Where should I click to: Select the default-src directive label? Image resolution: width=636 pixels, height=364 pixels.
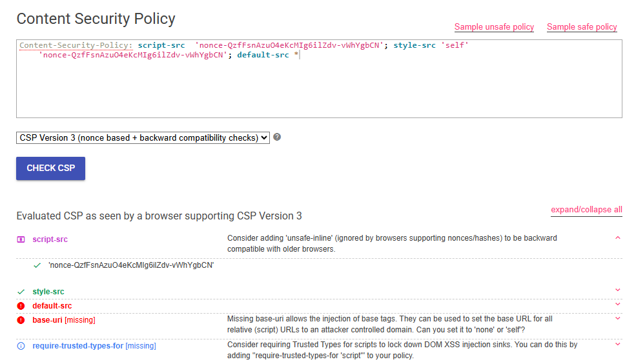52,306
